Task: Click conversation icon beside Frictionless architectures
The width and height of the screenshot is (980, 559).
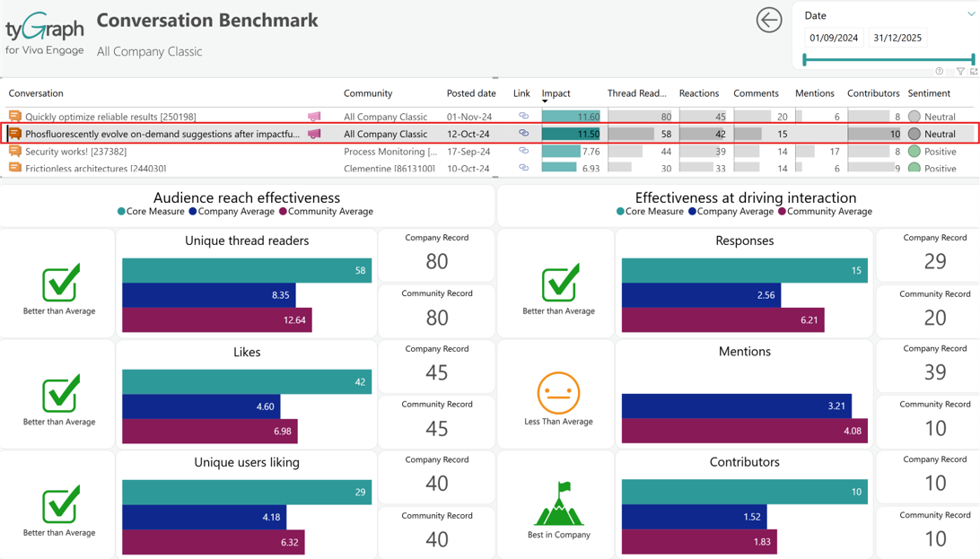Action: point(15,168)
